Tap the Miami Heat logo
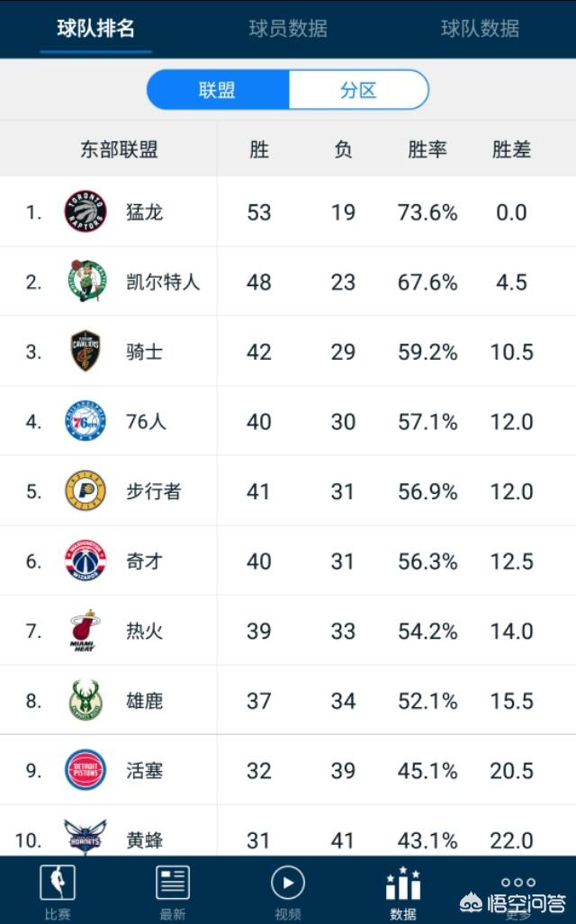576x924 pixels. (x=84, y=631)
